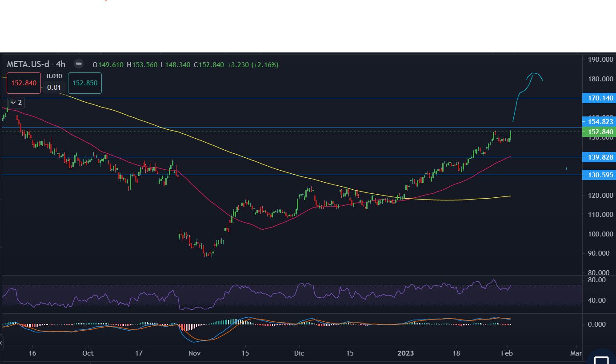Click the green 152.840 current price label
The image size is (616, 364).
600,132
